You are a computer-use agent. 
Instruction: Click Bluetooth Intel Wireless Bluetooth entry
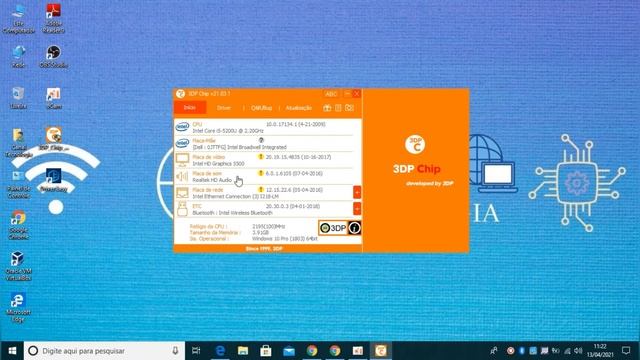tap(232, 213)
